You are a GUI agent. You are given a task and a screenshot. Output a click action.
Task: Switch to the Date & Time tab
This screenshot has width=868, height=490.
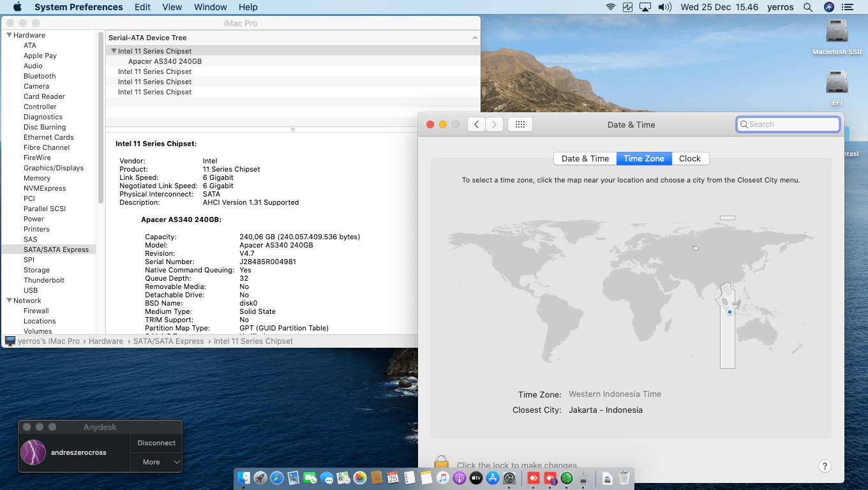point(585,158)
